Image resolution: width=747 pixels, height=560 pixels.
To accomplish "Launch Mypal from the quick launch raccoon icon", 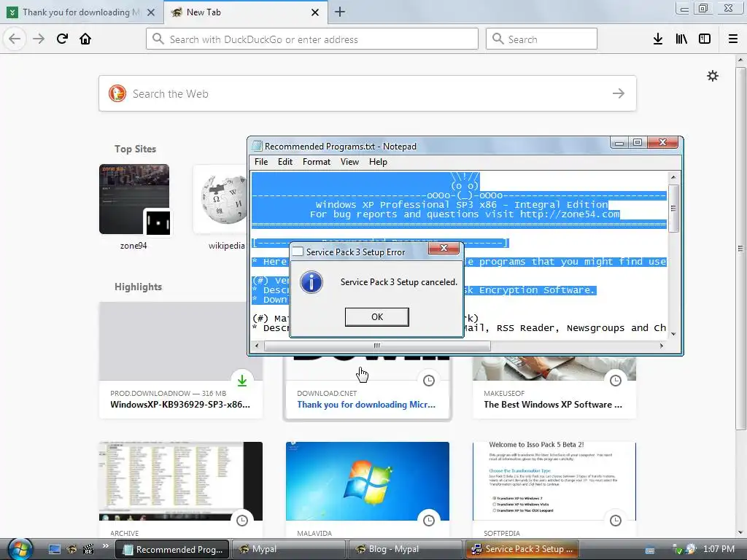I will (71, 549).
